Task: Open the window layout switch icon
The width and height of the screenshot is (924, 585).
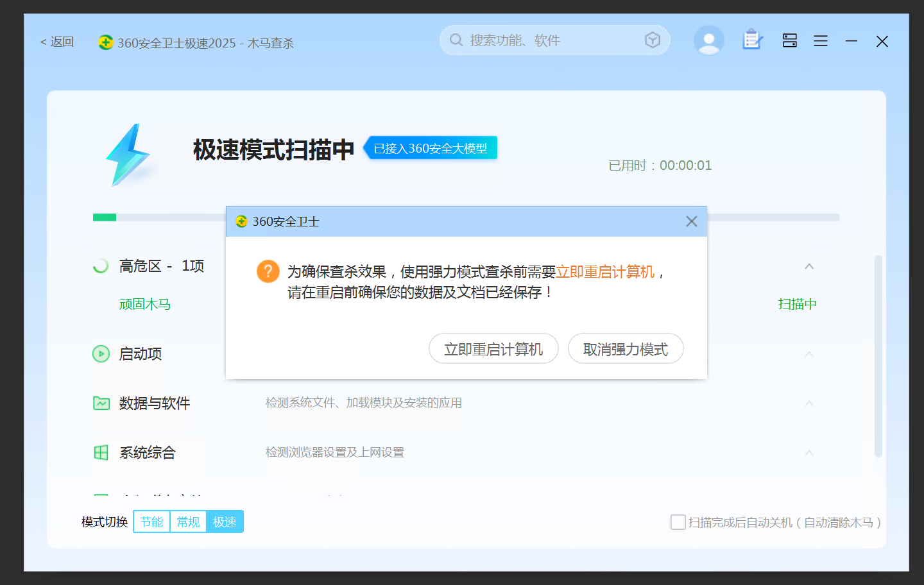Action: click(789, 41)
